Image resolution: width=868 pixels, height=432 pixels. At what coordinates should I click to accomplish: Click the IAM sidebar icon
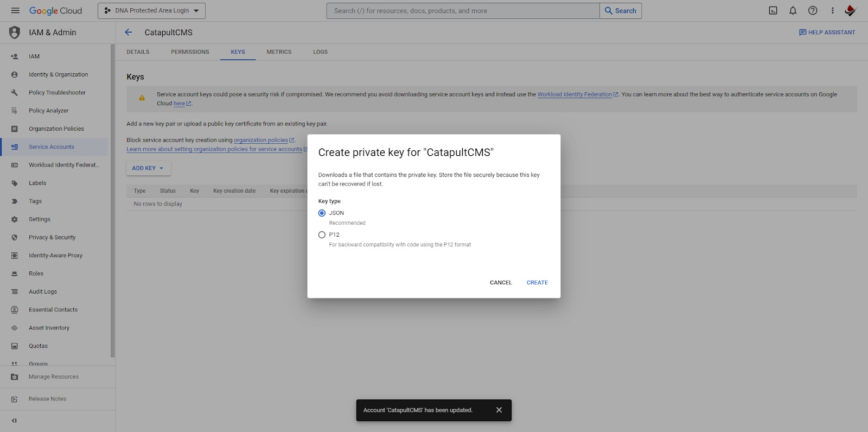point(15,56)
